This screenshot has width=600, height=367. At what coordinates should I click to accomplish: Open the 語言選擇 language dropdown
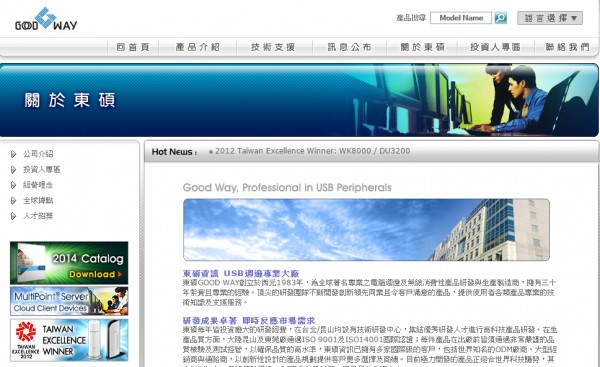point(550,18)
